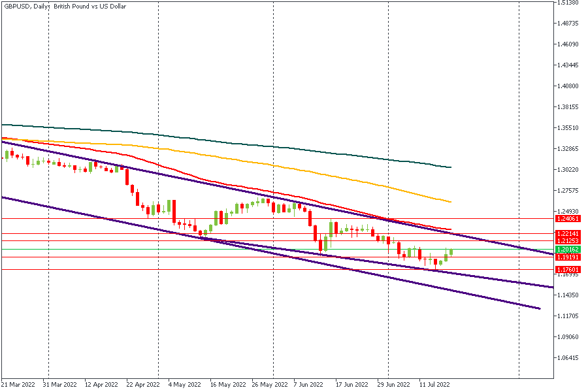Select the red 1.24061 price level label
This screenshot has height=392, width=588.
[567, 218]
